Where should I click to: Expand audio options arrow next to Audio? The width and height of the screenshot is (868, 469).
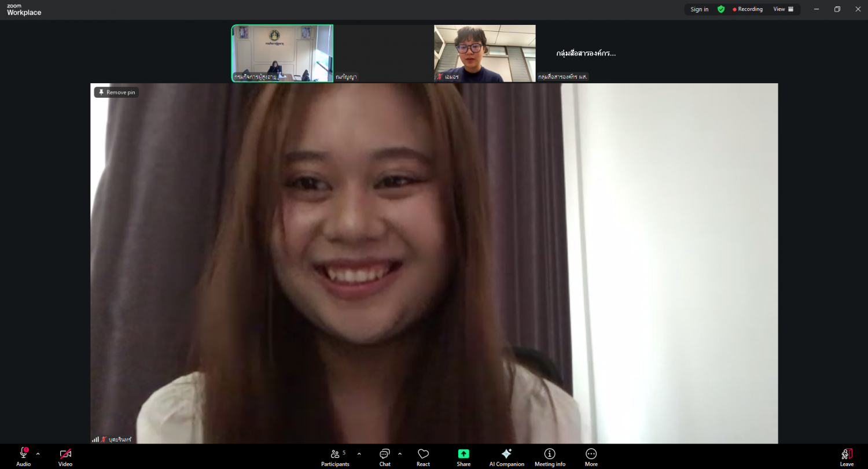click(x=38, y=454)
